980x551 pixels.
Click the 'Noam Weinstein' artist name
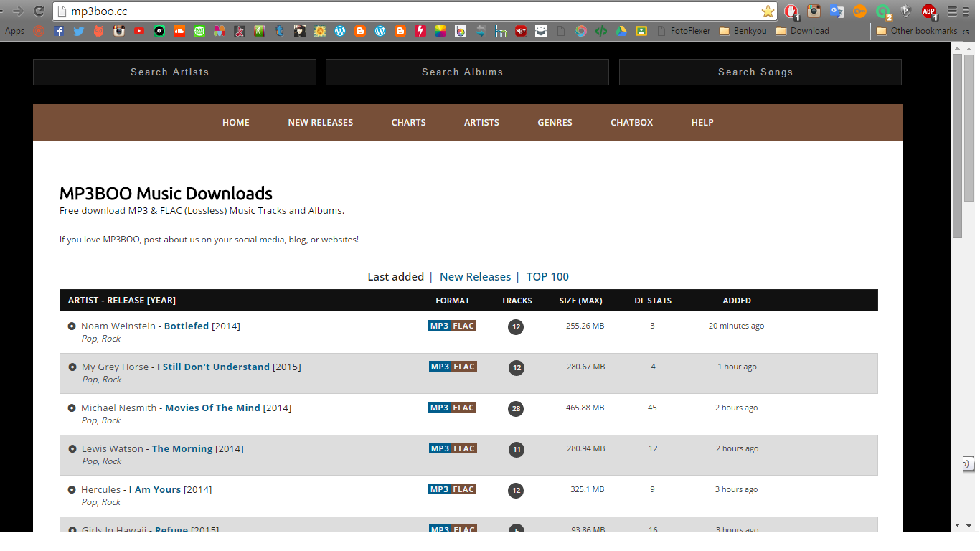tap(118, 326)
